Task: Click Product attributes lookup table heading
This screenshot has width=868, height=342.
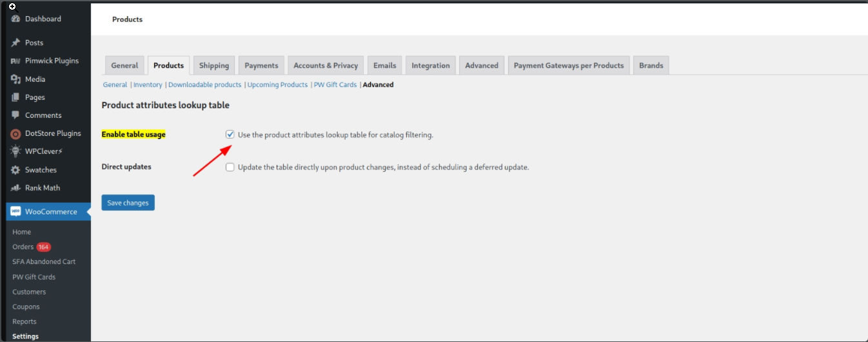Action: pos(166,105)
